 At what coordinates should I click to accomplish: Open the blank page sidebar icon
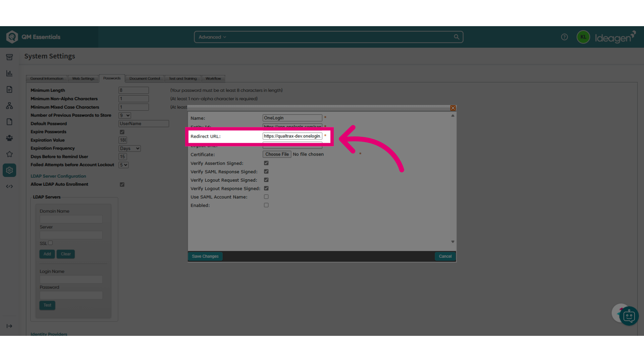[x=9, y=122]
